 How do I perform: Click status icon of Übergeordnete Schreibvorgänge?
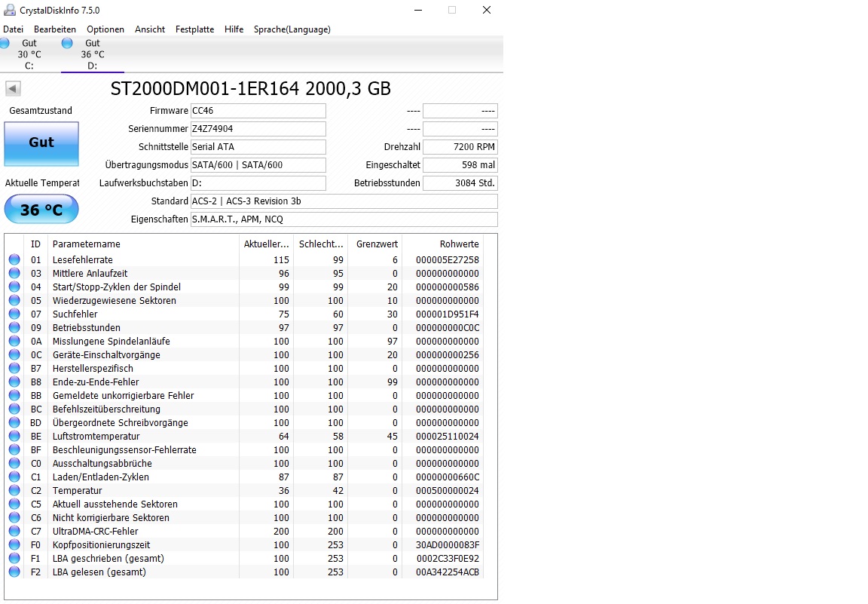14,422
